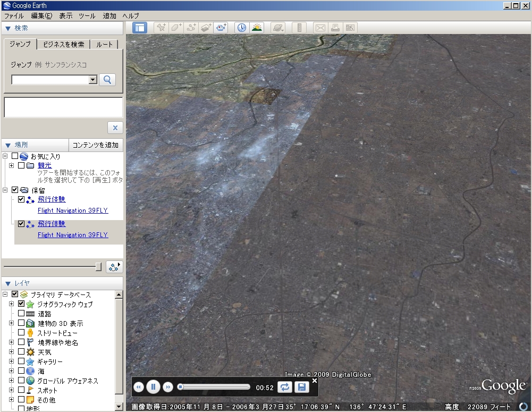Enable the ストリートビュー layer
532x412 pixels.
click(21, 332)
